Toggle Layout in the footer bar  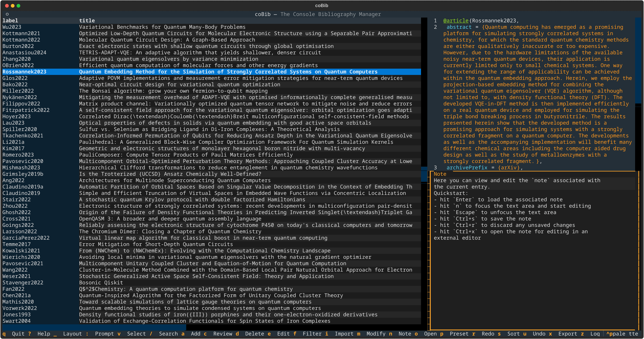[72, 334]
